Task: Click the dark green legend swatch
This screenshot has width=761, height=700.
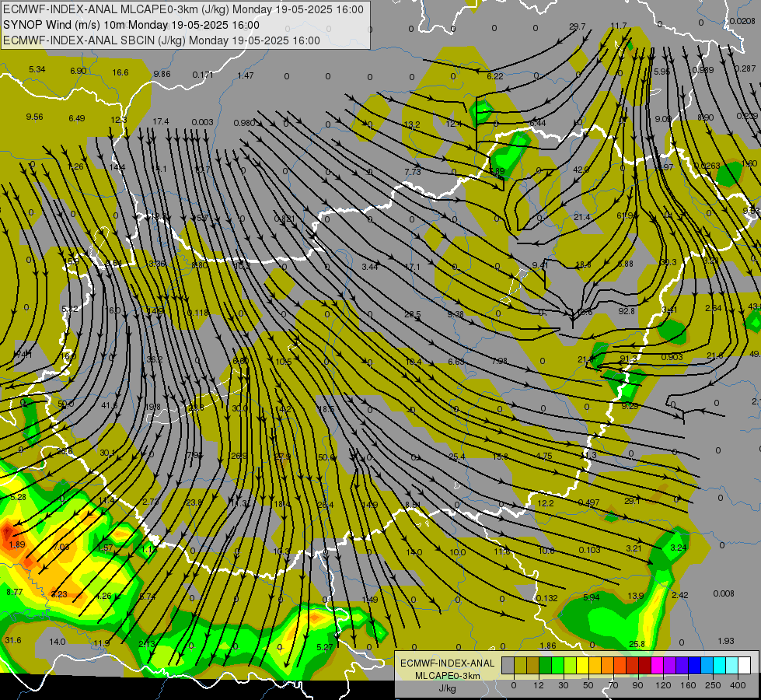Action: (x=545, y=665)
